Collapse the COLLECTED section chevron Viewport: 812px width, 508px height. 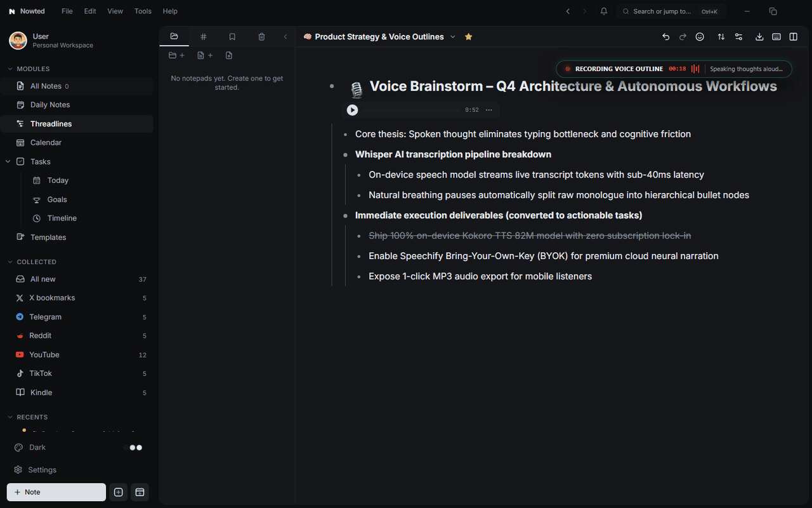point(10,262)
